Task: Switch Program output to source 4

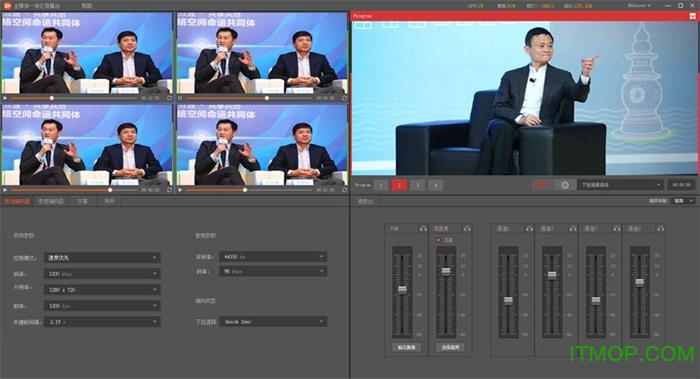Action: click(436, 185)
